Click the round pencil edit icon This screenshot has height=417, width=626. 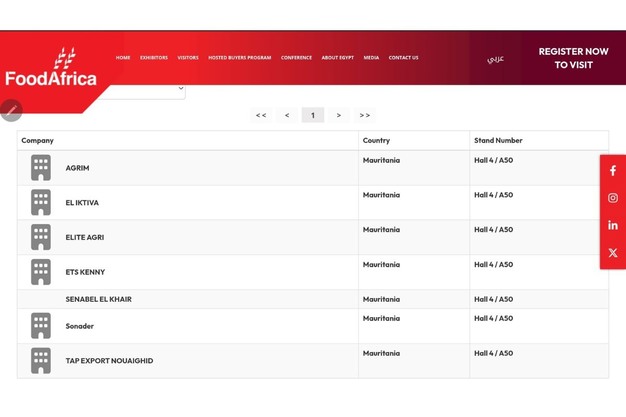click(11, 110)
